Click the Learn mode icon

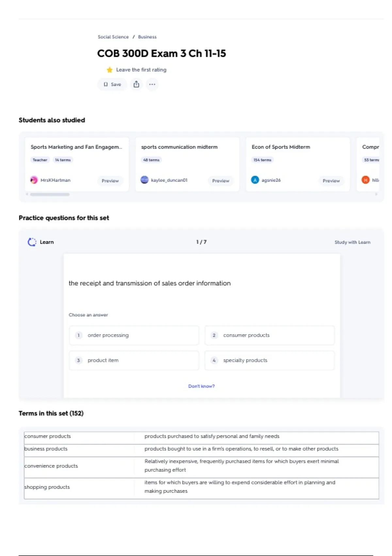[32, 242]
